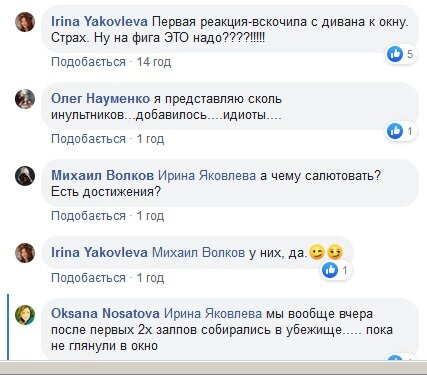Screen dimensions: 427x375
Task: Open Михаил Волков's dark avatar
Action: [25, 176]
